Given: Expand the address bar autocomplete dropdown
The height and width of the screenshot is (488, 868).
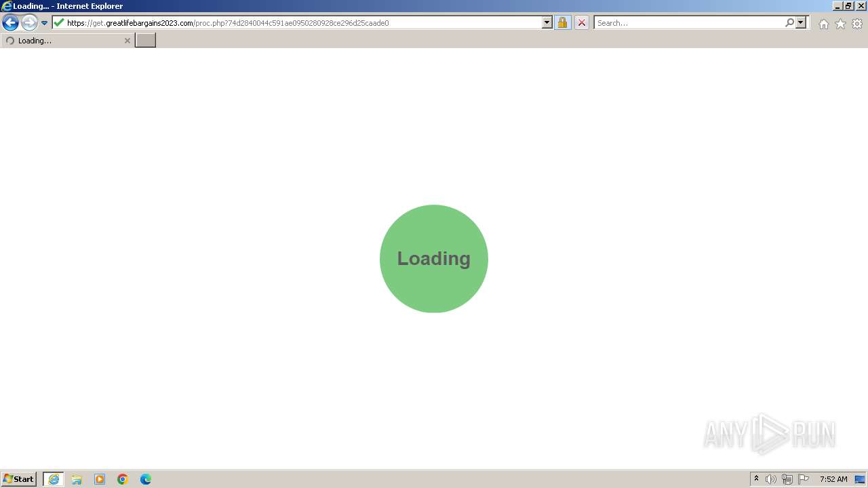Looking at the screenshot, I should tap(547, 22).
